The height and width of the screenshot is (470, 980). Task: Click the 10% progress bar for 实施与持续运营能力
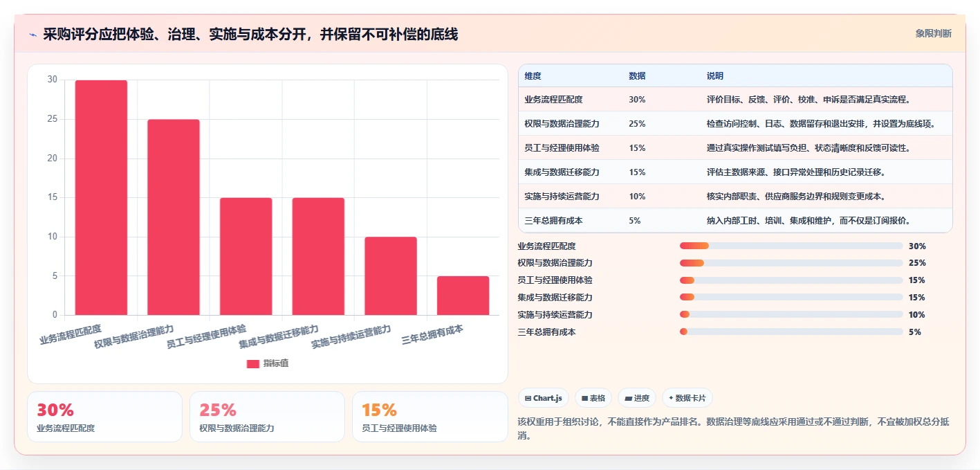pos(791,315)
